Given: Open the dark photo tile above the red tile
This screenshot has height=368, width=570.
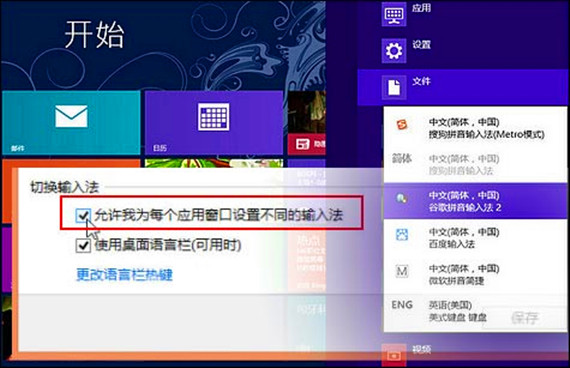Looking at the screenshot, I should point(306,112).
